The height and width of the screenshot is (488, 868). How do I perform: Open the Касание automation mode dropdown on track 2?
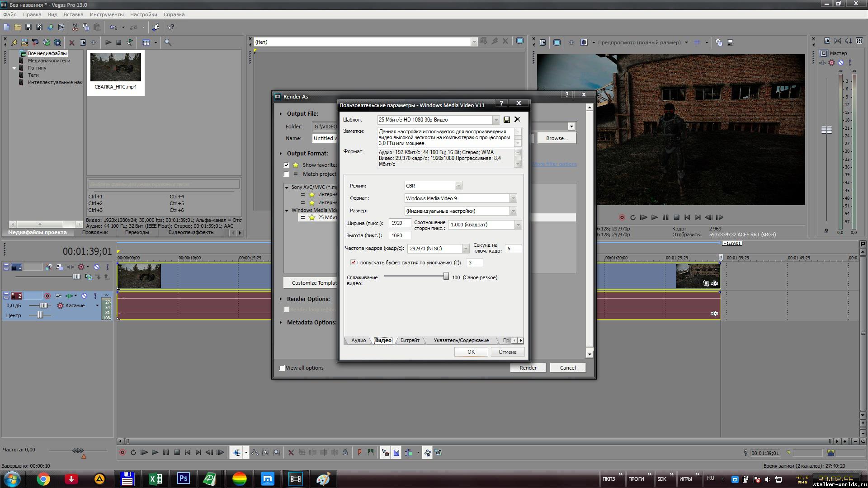pyautogui.click(x=97, y=305)
